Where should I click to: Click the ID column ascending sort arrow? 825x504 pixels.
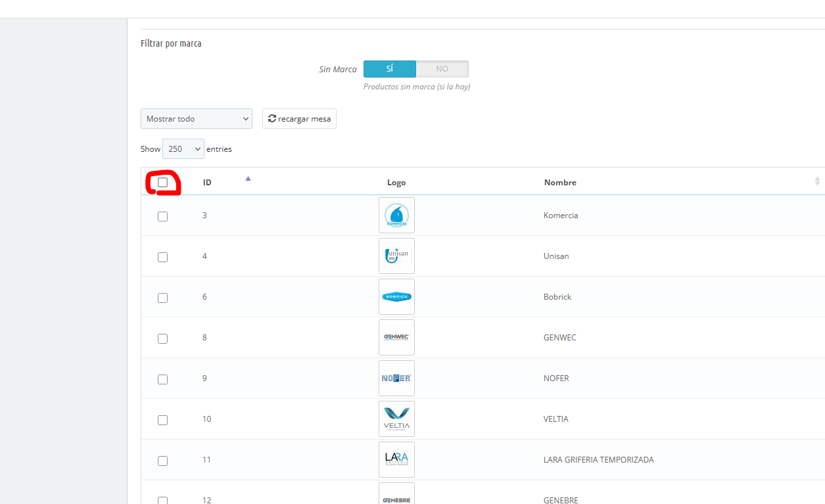[248, 178]
